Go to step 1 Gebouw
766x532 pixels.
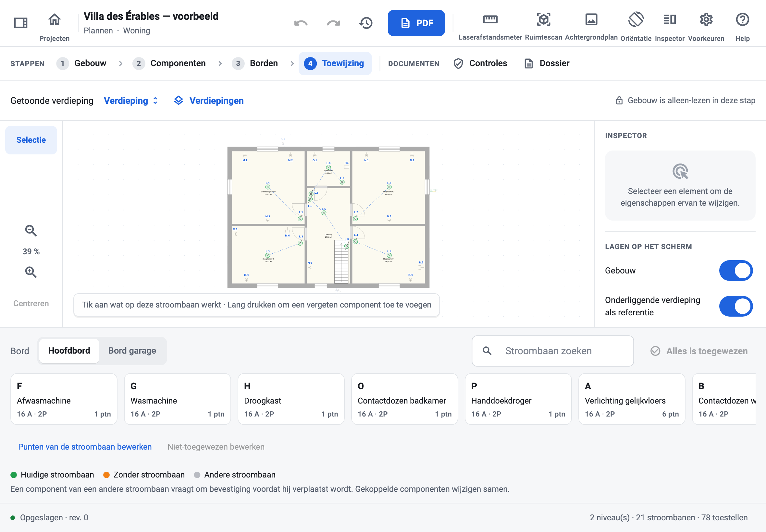(81, 63)
